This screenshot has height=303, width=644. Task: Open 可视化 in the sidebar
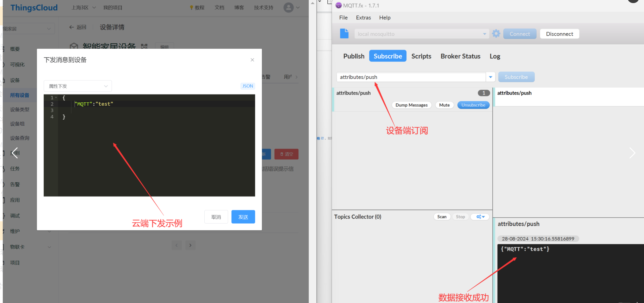17,64
